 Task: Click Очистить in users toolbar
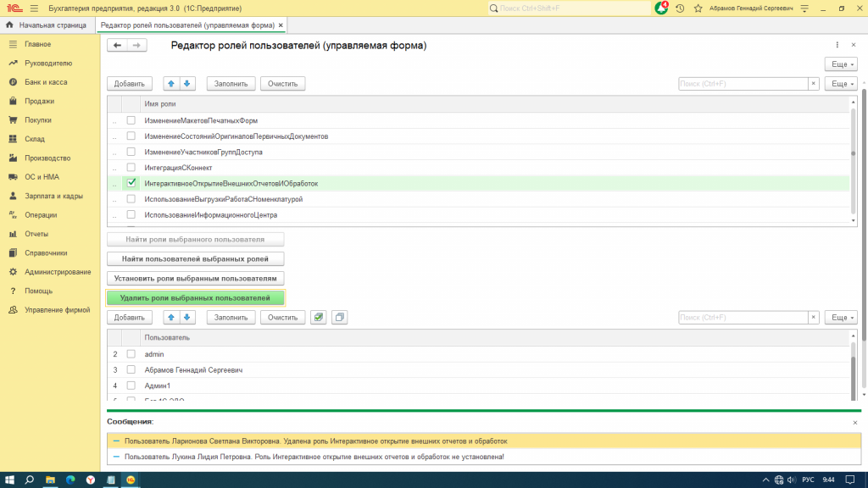(x=283, y=318)
